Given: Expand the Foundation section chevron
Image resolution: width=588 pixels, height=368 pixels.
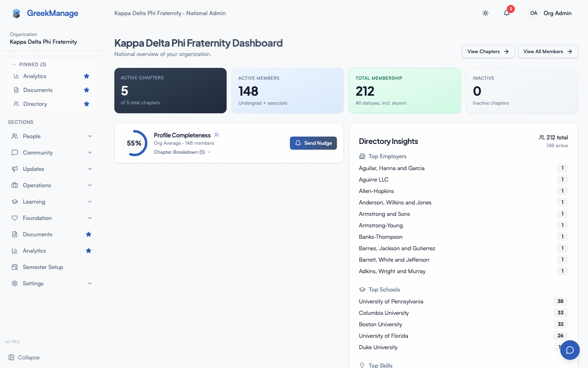Looking at the screenshot, I should 90,218.
